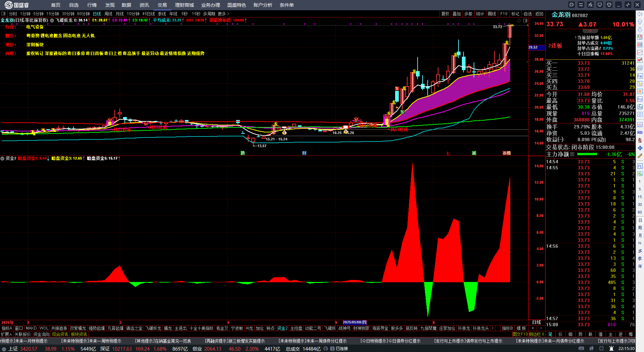644x352 pixels.
Task: Click the -自选 remove favorite button
Action: [527, 14]
